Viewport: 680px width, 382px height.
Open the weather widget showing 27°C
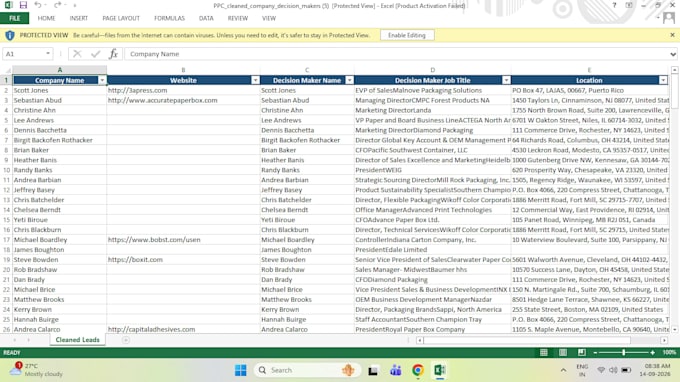36,370
